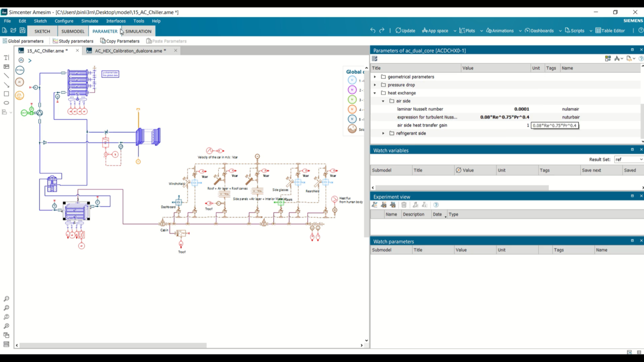Click the library tree icon at the bottom left
Screen dimensions: 644x362
pos(7,335)
